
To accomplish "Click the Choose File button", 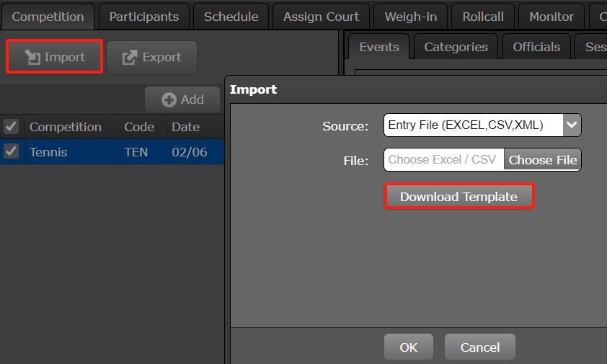I will click(x=542, y=160).
